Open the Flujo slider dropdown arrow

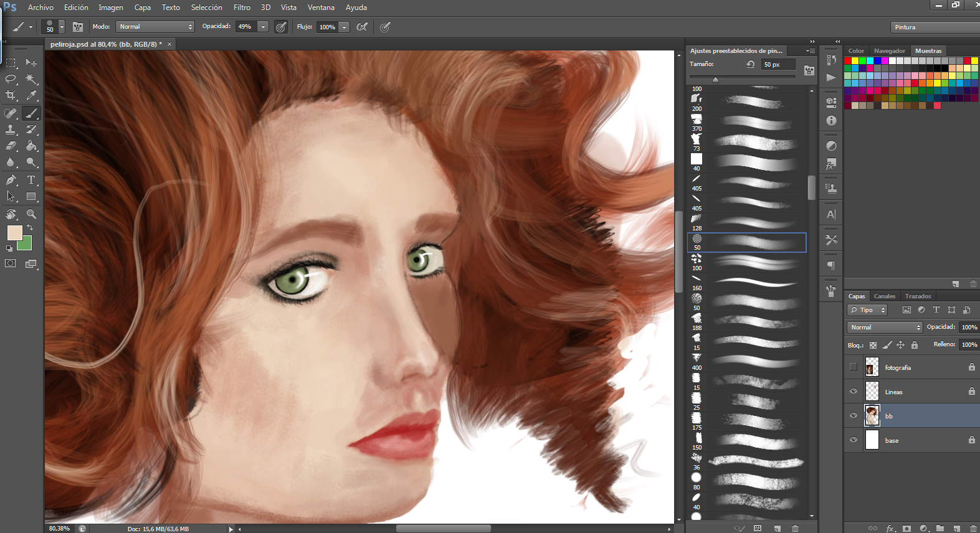[344, 27]
